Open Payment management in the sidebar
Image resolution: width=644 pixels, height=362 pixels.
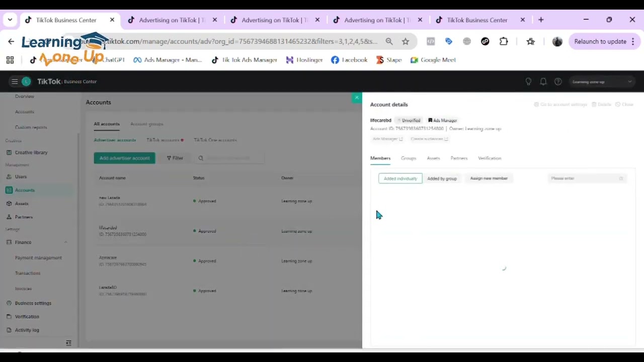pos(38,258)
